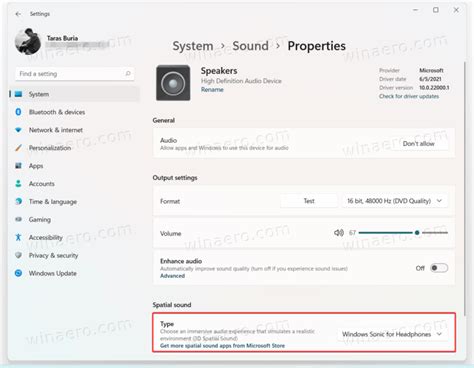The height and width of the screenshot is (368, 474).
Task: Click the Personalization brush icon
Action: 19,148
